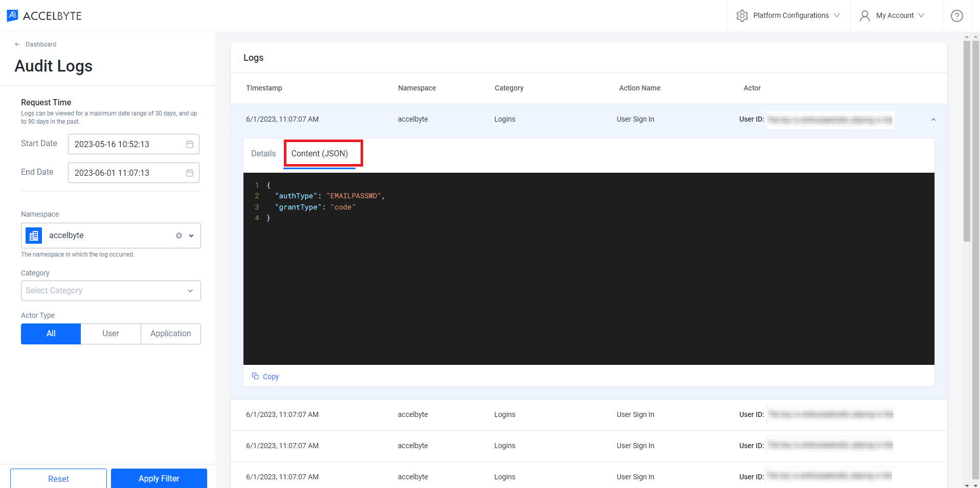Click the Logs panel title
This screenshot has height=488, width=980.
[x=253, y=58]
